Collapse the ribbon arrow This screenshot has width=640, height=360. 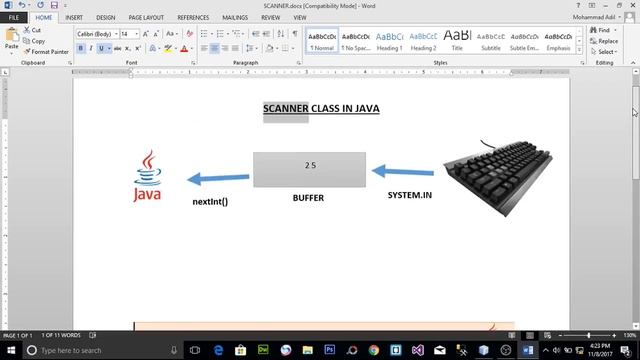point(633,63)
